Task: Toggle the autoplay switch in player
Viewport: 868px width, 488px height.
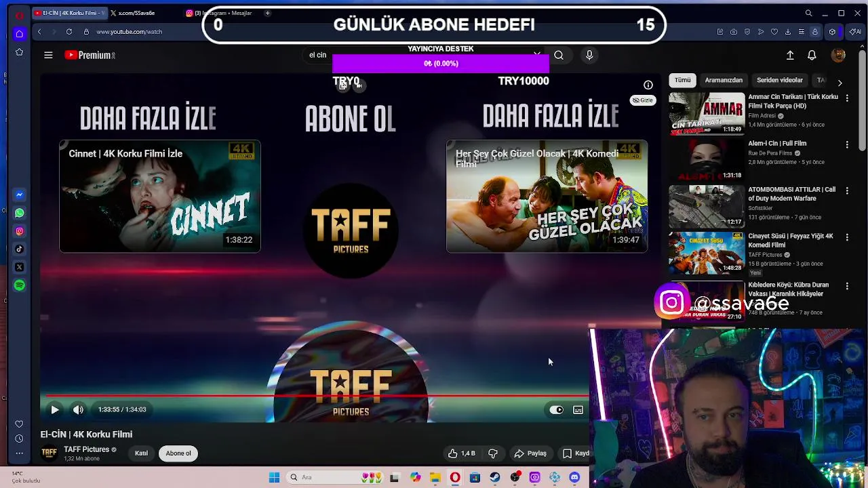Action: 556,409
